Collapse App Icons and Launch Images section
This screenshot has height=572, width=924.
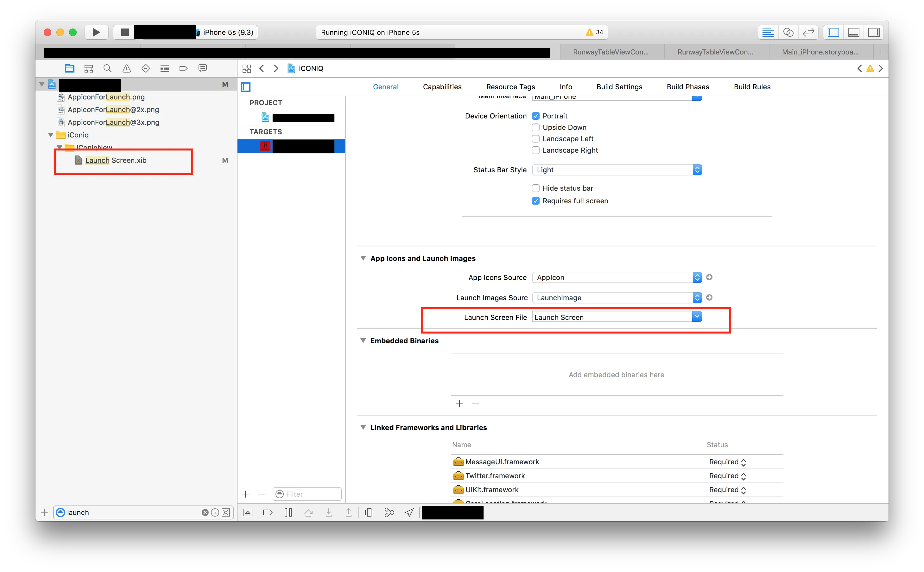point(363,258)
